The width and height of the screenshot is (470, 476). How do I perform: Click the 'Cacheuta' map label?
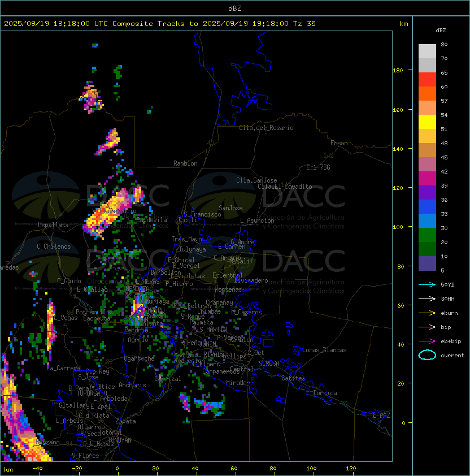pyautogui.click(x=97, y=318)
